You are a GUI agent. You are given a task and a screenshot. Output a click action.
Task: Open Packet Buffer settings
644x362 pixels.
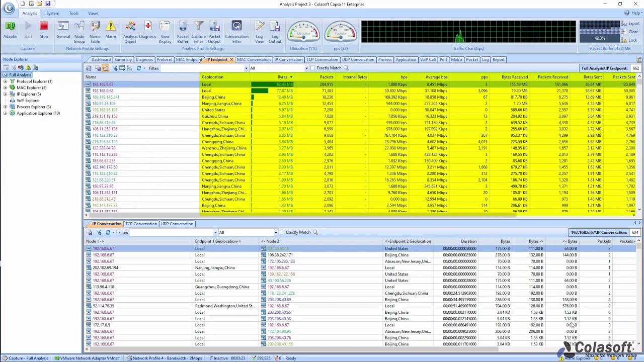coord(183,32)
